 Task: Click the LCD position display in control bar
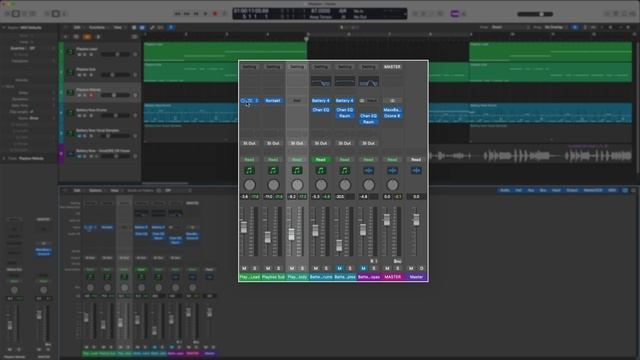pos(251,14)
